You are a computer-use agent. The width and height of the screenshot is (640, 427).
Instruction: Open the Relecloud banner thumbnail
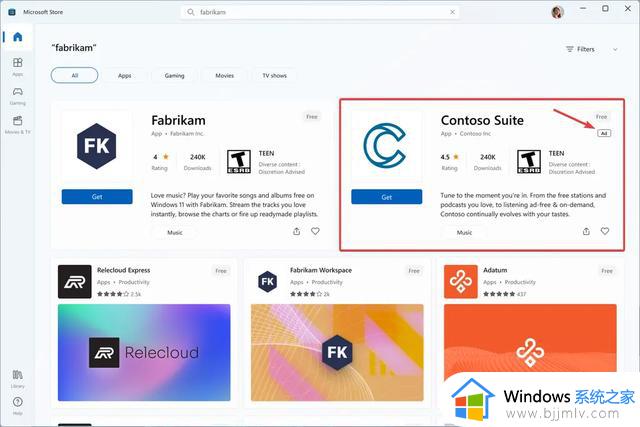click(144, 352)
